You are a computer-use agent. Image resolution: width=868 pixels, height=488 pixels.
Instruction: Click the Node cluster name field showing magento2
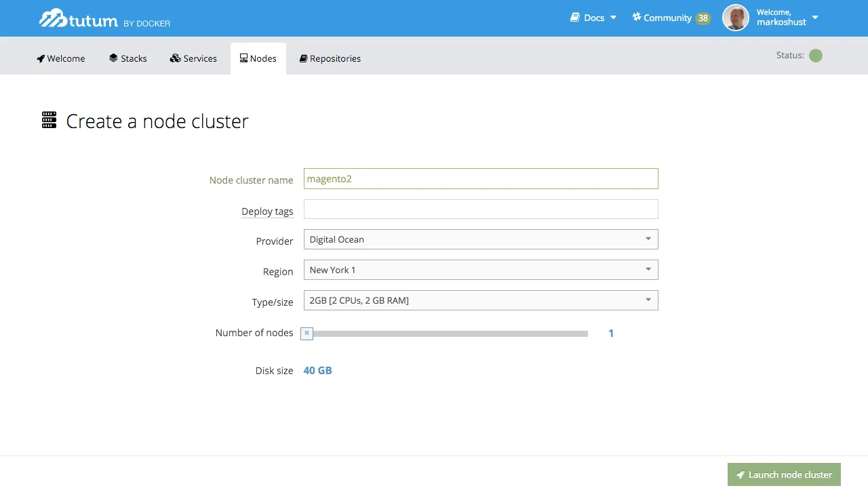(x=481, y=178)
